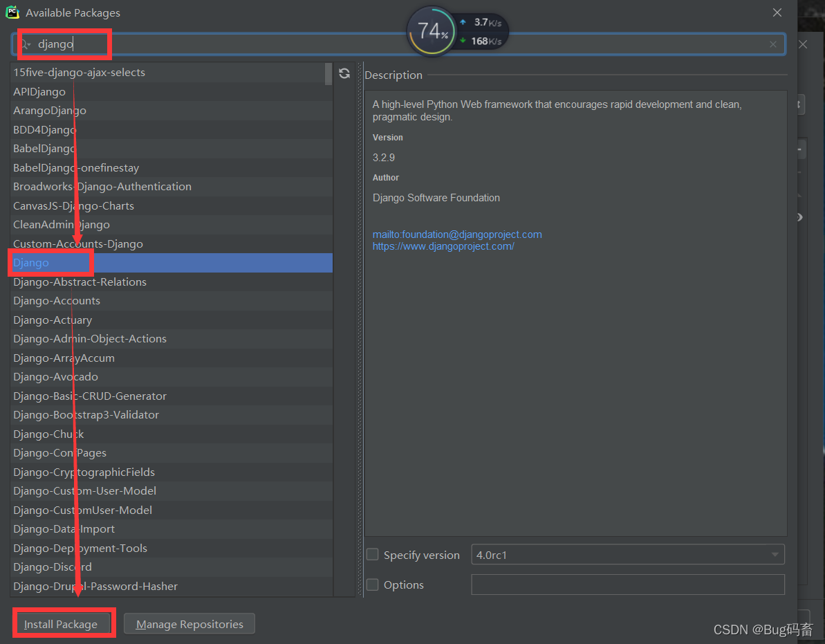Image resolution: width=825 pixels, height=644 pixels.
Task: Select the APIDjango package
Action: [171, 91]
